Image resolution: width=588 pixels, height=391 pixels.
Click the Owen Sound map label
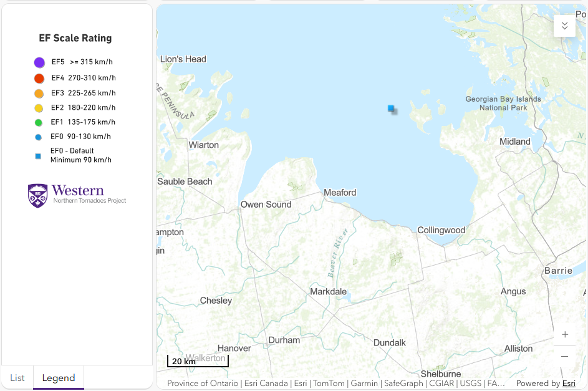tap(266, 205)
